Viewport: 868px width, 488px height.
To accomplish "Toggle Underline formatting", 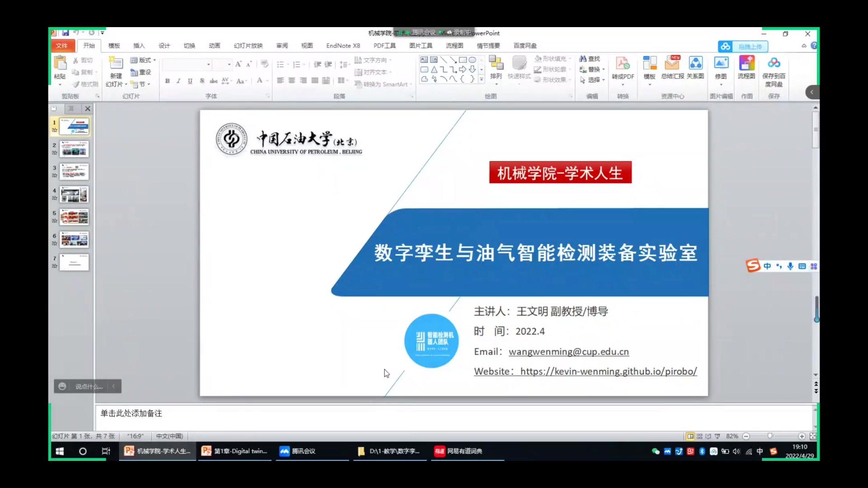I will 190,81.
